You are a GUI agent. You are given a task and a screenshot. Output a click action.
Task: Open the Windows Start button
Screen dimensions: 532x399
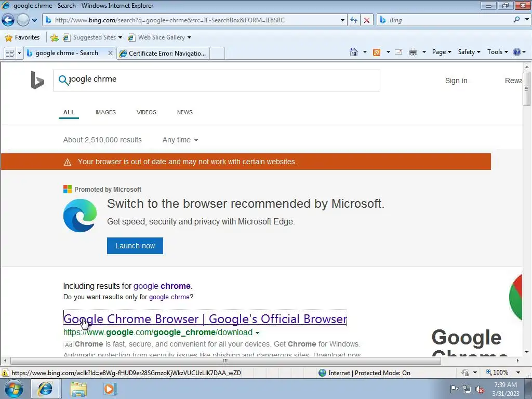(14, 389)
